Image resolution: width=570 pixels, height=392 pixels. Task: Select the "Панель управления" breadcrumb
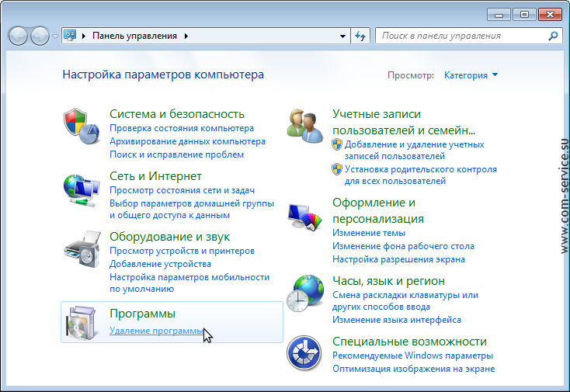point(134,36)
